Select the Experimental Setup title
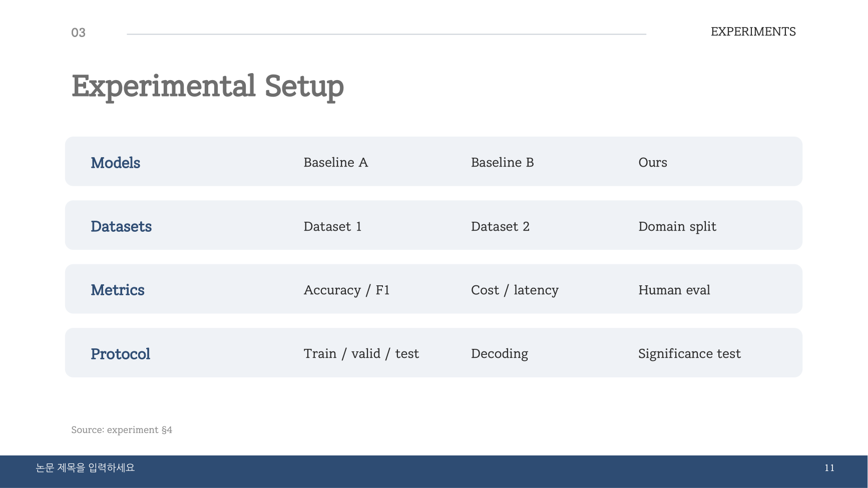Image resolution: width=868 pixels, height=488 pixels. click(208, 87)
